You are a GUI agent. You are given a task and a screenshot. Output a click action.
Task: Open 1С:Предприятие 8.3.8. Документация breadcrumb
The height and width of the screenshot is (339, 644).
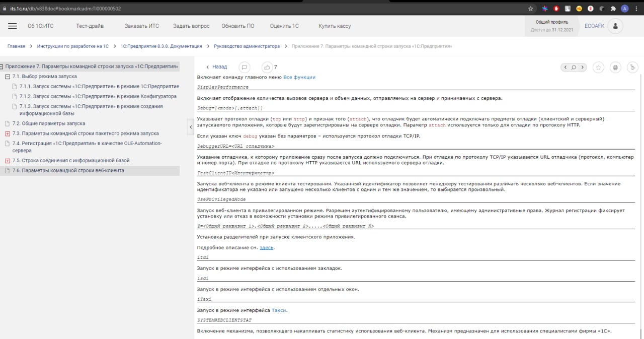tap(161, 46)
